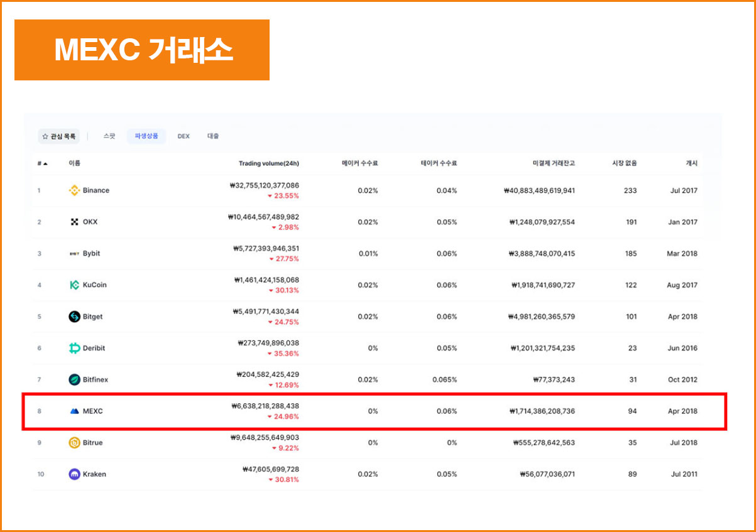Click the Bitrue logo icon

[x=74, y=443]
